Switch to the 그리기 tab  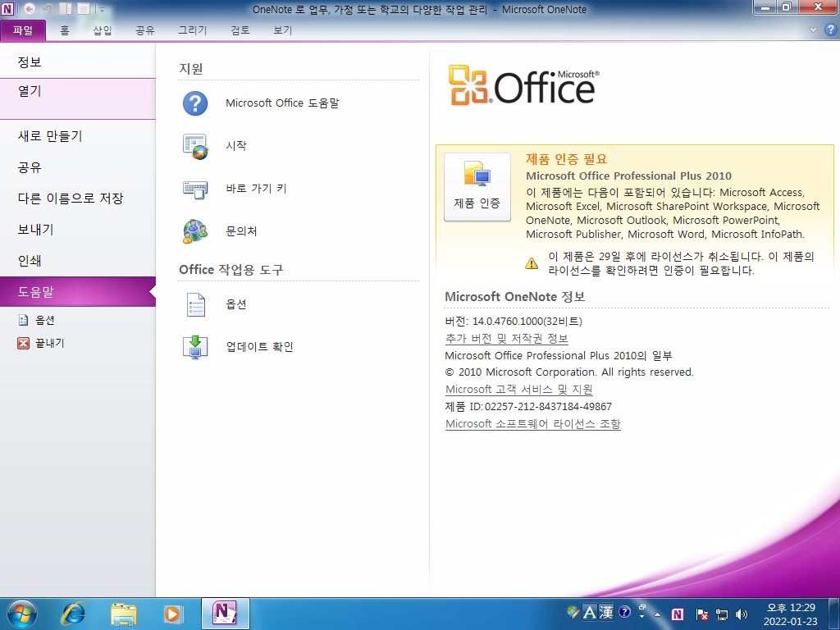(192, 30)
